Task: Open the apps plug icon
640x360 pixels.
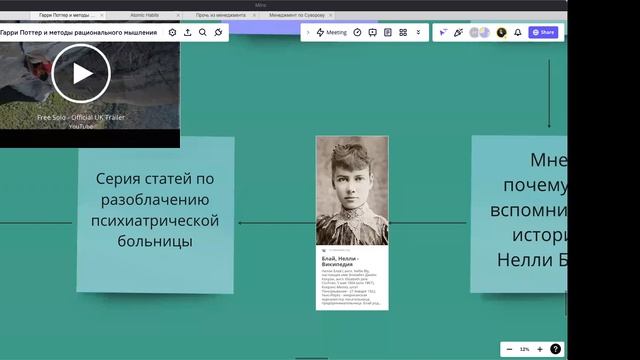Action: 218,32
